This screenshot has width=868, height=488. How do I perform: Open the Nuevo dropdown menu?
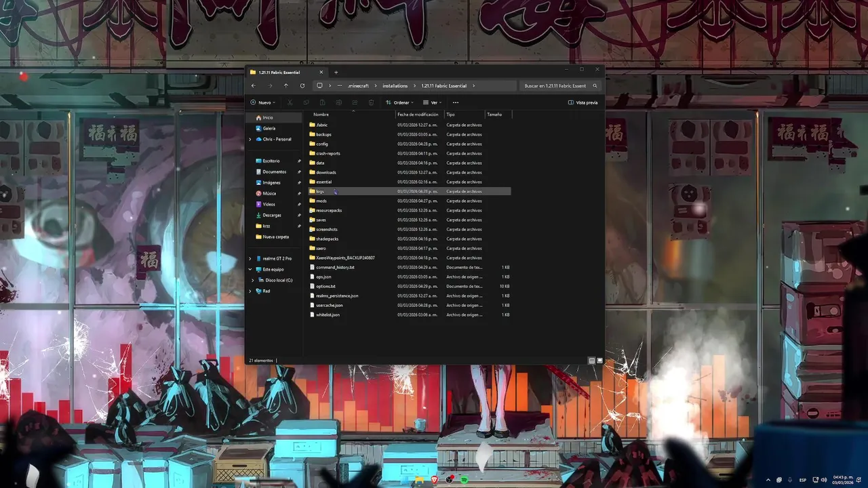point(263,102)
